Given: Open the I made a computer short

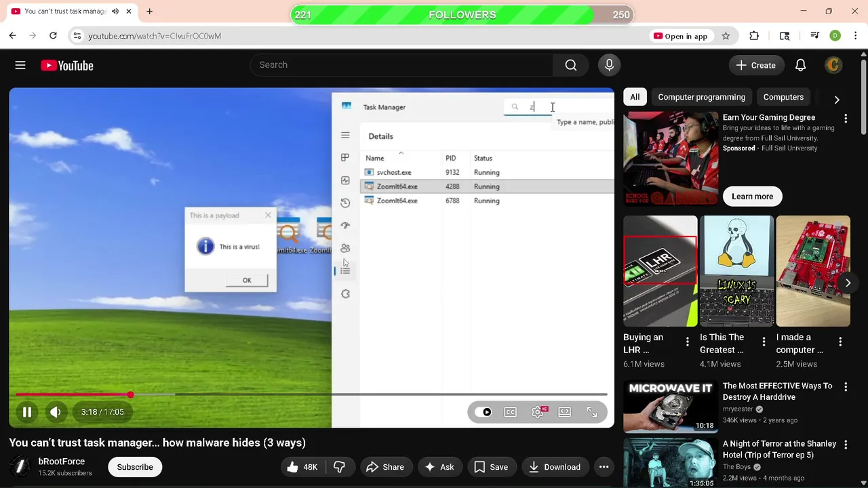Looking at the screenshot, I should tap(813, 271).
